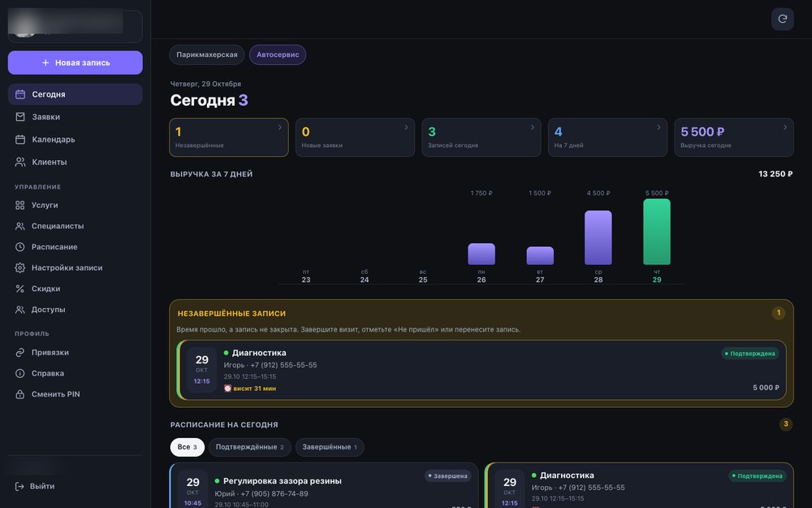Click the lock icon beside Сменить PIN

click(x=19, y=394)
